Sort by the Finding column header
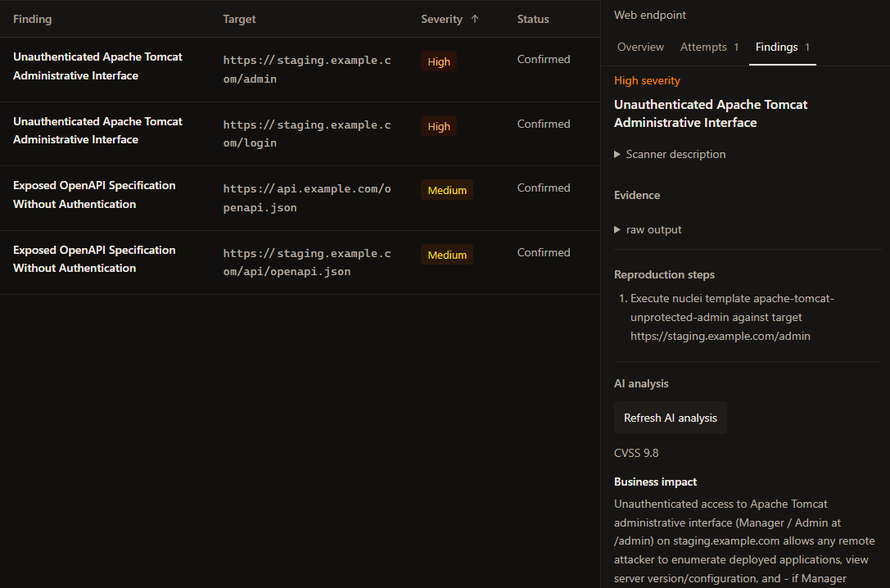 pos(33,19)
